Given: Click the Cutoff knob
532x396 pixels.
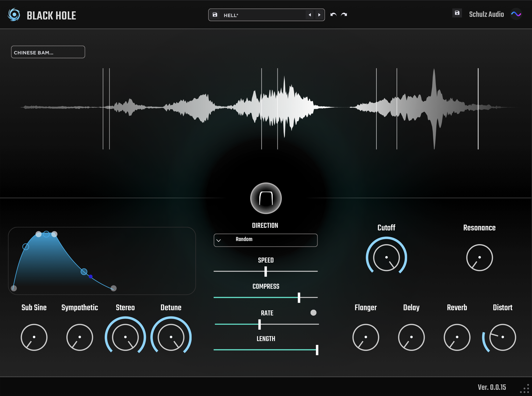Looking at the screenshot, I should point(386,257).
